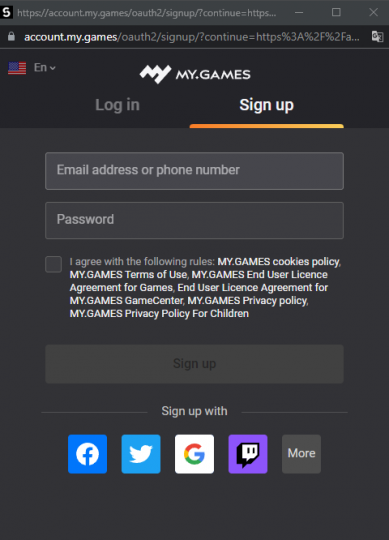This screenshot has height=540, width=389.
Task: Focus the Password field
Action: point(194,220)
